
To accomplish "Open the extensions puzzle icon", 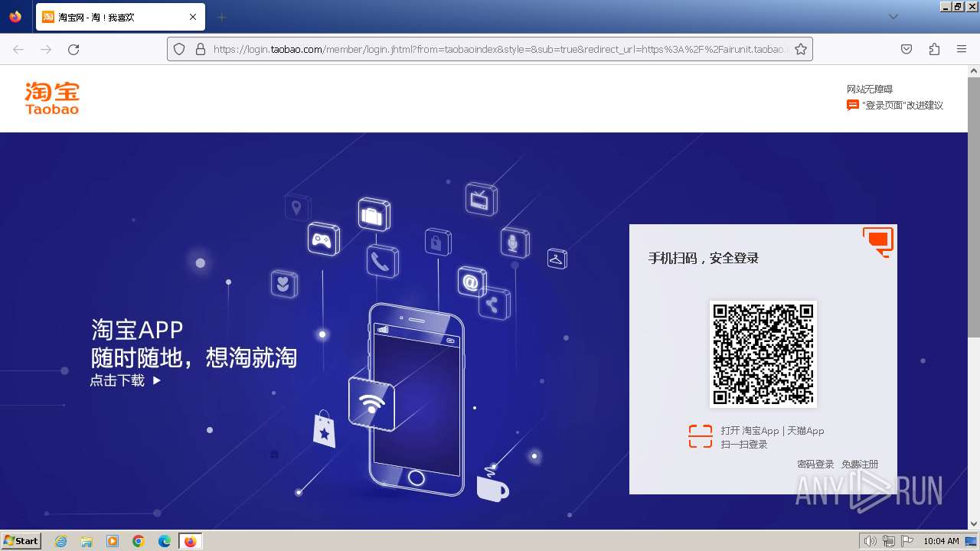I will click(x=934, y=49).
